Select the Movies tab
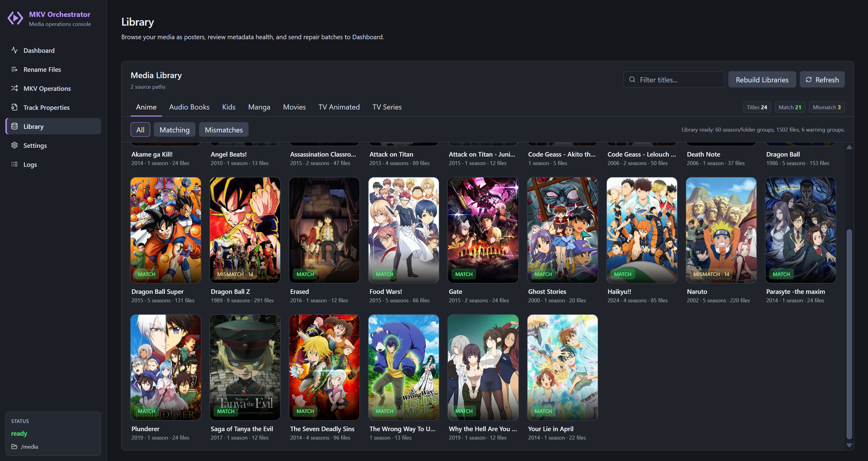The width and height of the screenshot is (868, 461). coord(294,107)
